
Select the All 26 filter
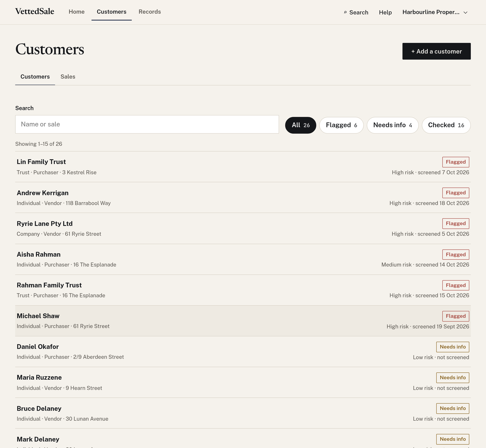(x=301, y=125)
